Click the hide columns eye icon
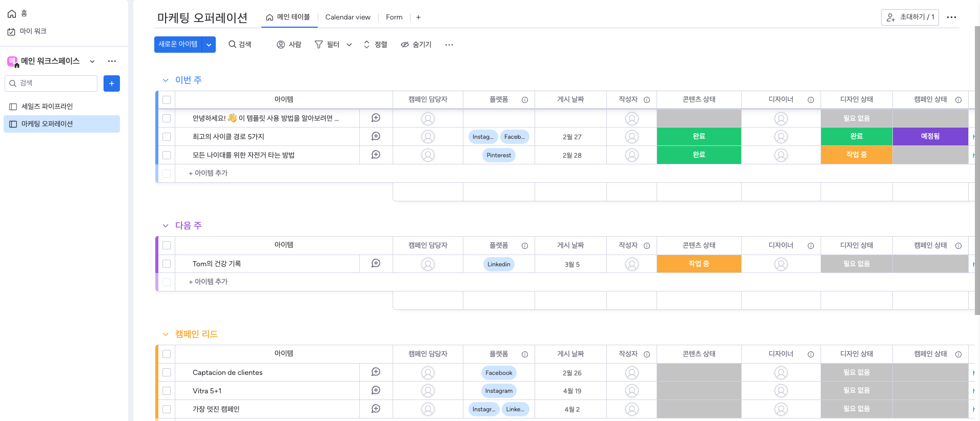Viewport: 980px width, 421px height. [405, 45]
